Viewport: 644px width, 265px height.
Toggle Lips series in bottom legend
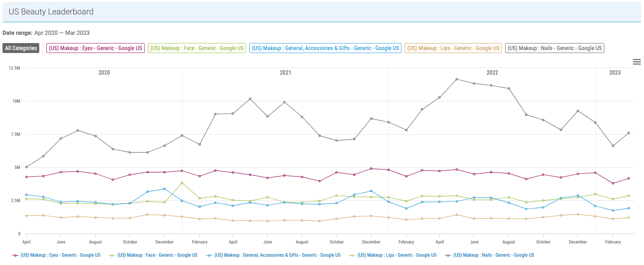click(x=393, y=255)
